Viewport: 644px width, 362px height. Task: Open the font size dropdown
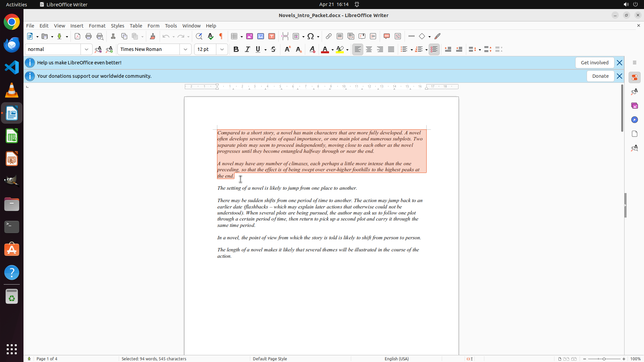pos(222,49)
